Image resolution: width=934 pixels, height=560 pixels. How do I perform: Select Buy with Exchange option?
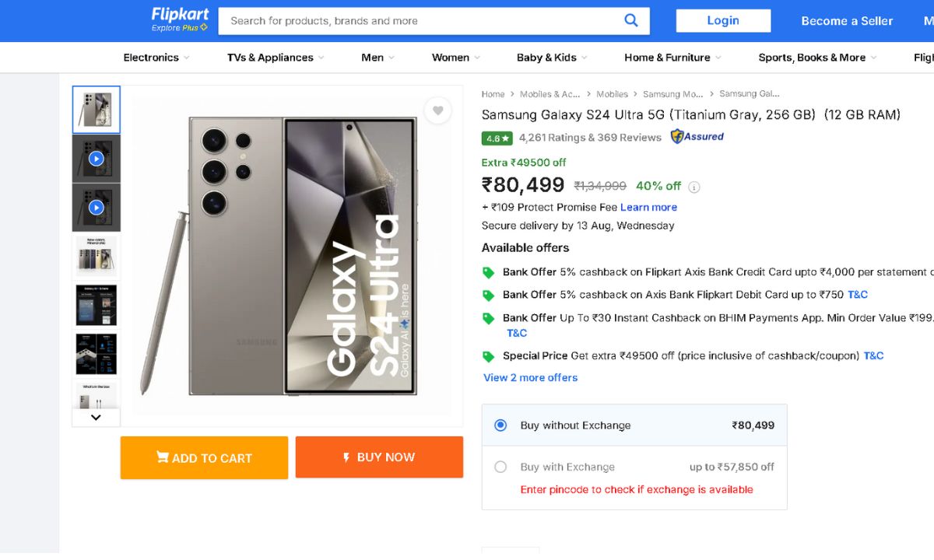500,467
